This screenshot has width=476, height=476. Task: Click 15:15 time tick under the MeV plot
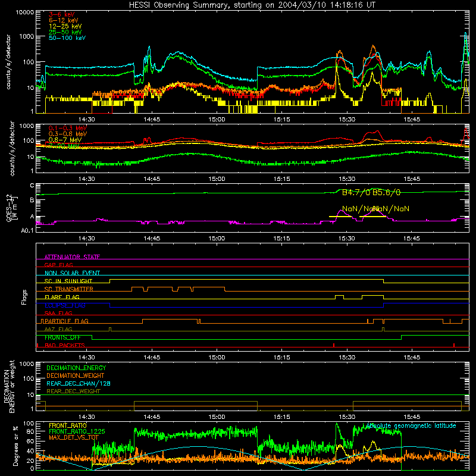(281, 179)
